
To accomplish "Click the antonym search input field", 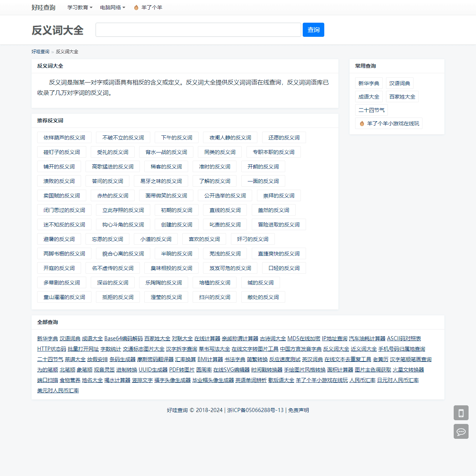I will click(x=198, y=30).
